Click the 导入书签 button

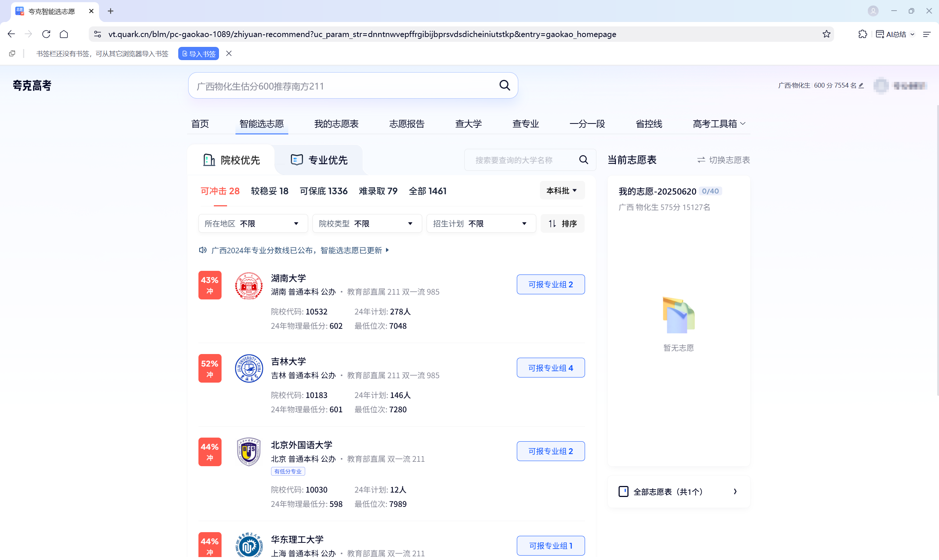198,53
